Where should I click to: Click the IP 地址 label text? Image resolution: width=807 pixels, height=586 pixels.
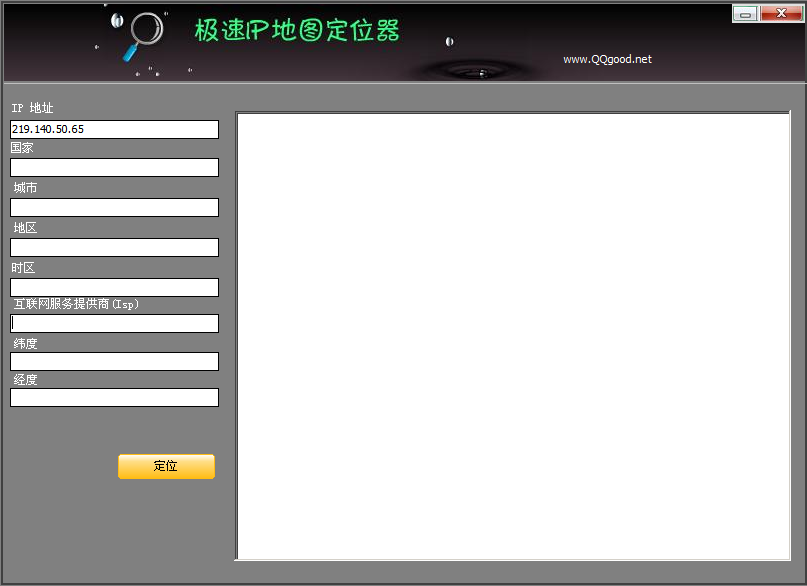pos(32,108)
